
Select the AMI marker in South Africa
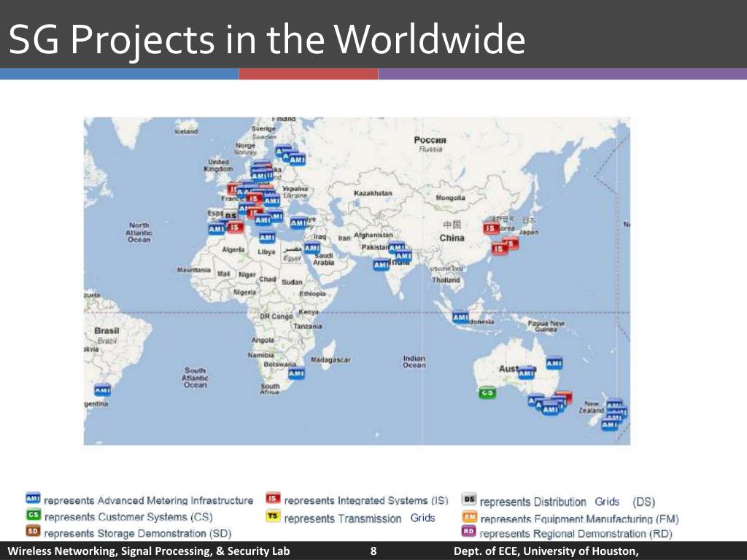[x=296, y=374]
